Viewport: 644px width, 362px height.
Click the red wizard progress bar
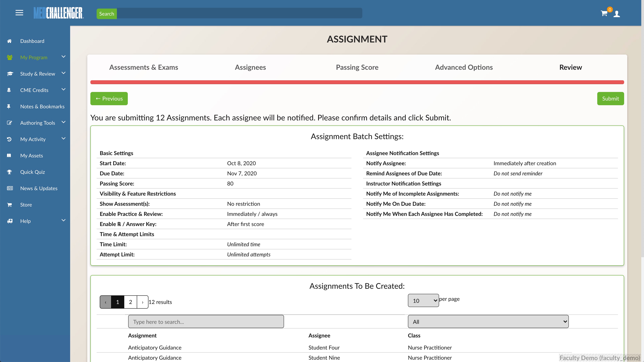point(357,82)
